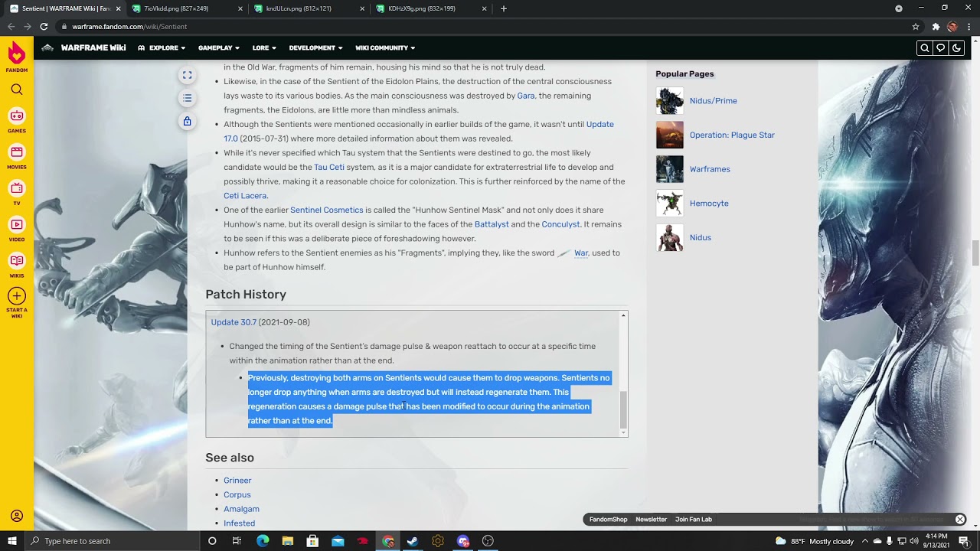Bookmark this page with star icon
The height and width of the screenshot is (551, 980).
pyautogui.click(x=916, y=26)
